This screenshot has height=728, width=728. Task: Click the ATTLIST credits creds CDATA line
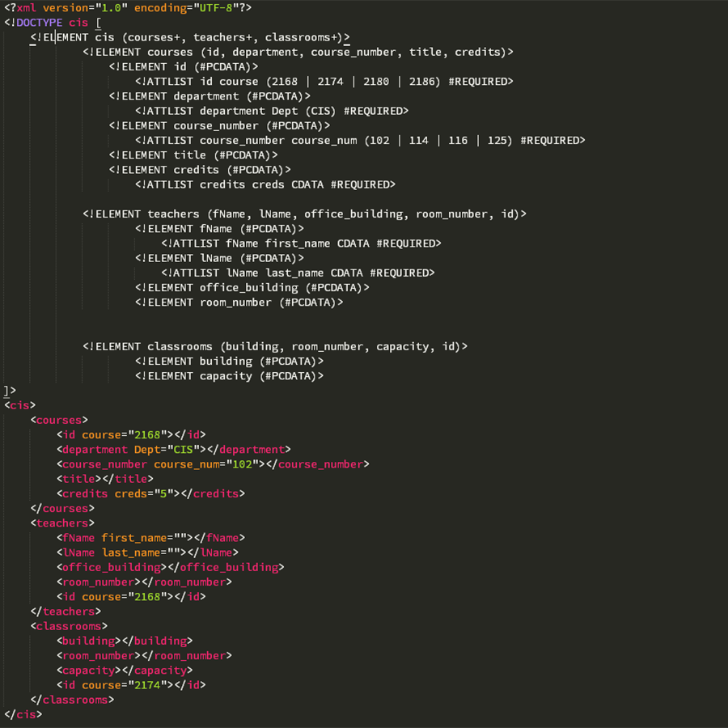point(265,184)
